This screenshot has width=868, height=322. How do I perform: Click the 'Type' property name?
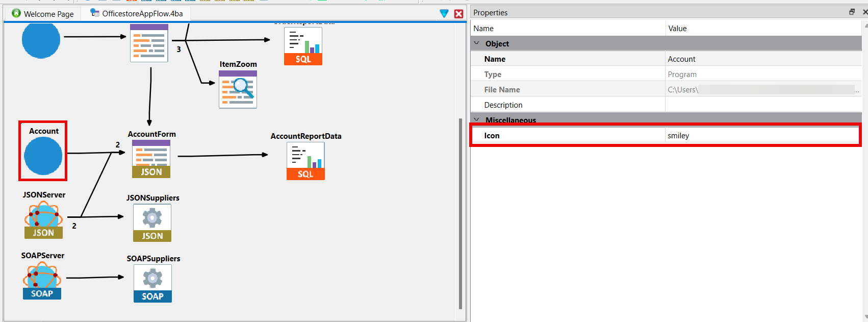pyautogui.click(x=493, y=75)
